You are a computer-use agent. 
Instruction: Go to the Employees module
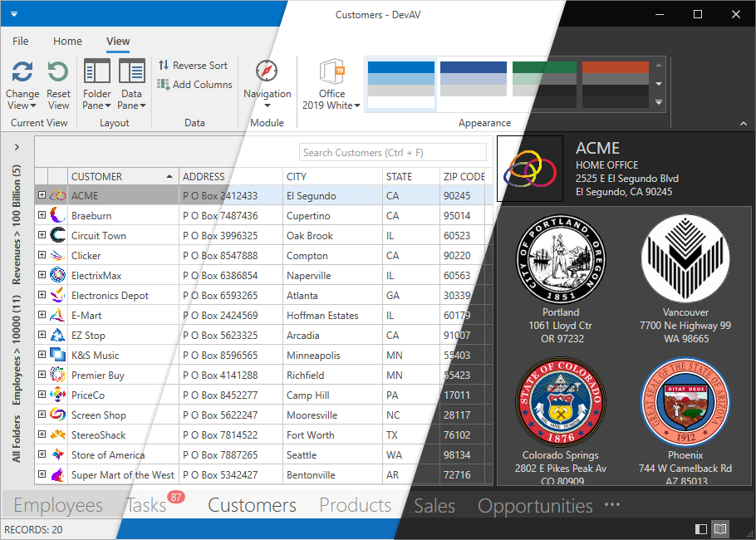[58, 505]
